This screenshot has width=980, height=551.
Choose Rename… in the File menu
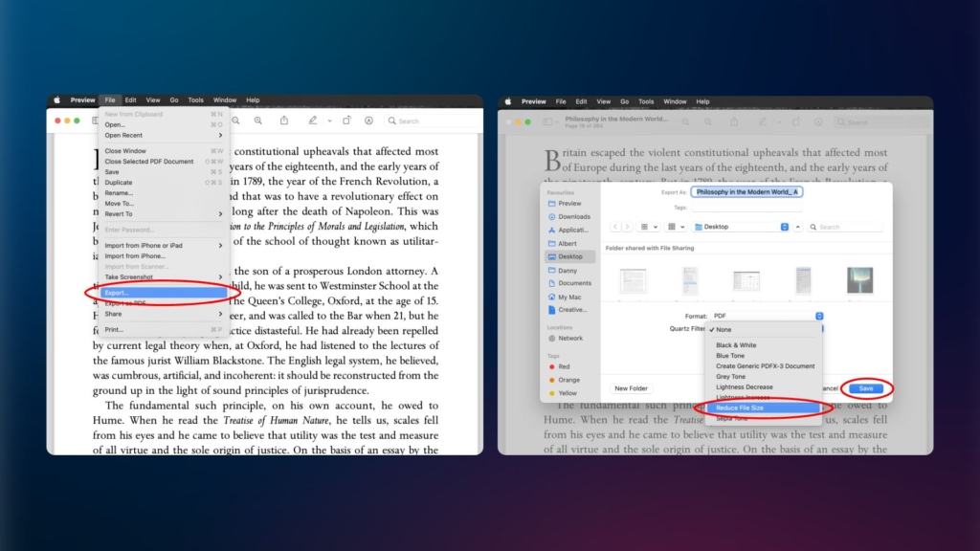coord(163,193)
